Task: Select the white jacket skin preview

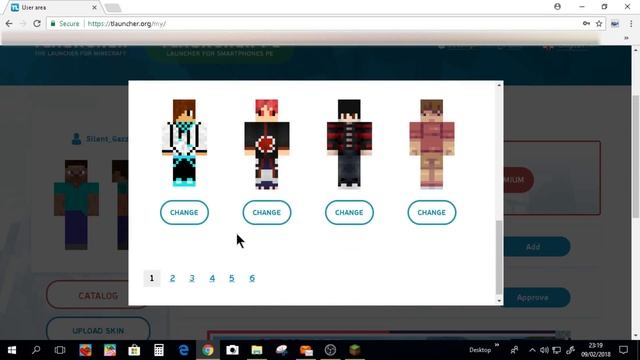Action: (x=184, y=143)
